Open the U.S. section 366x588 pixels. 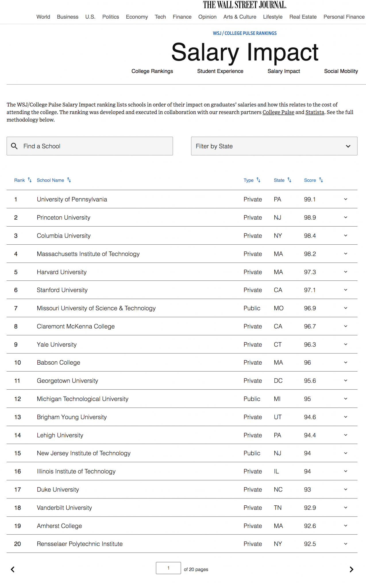tap(90, 17)
